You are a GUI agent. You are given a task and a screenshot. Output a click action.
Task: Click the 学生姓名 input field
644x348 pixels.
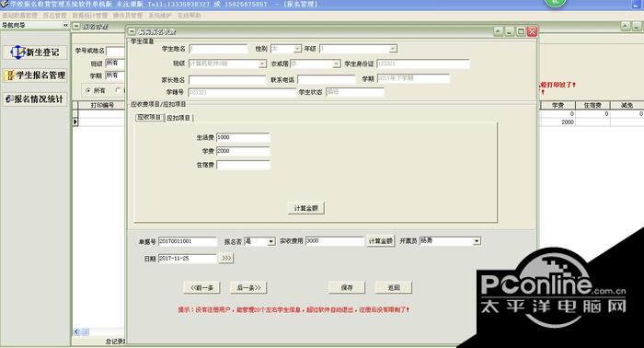[x=218, y=49]
